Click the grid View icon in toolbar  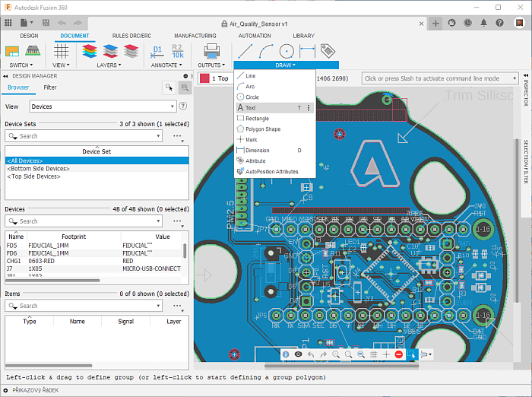click(61, 51)
